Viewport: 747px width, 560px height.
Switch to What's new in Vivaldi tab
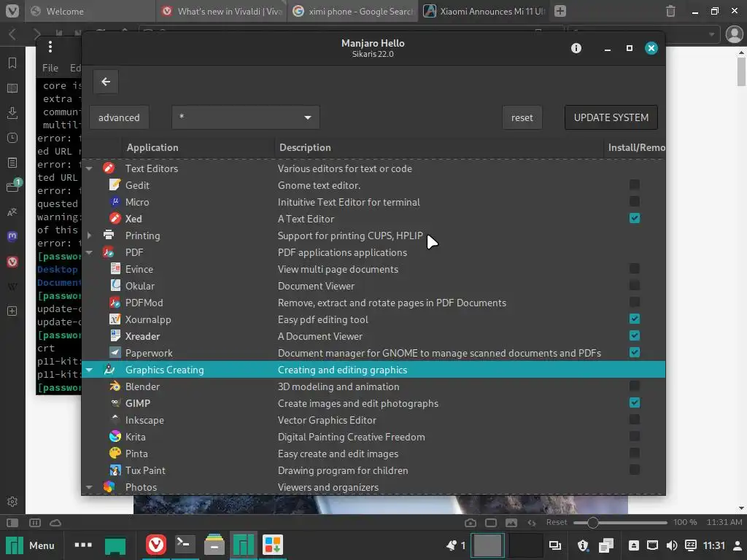[x=222, y=11]
